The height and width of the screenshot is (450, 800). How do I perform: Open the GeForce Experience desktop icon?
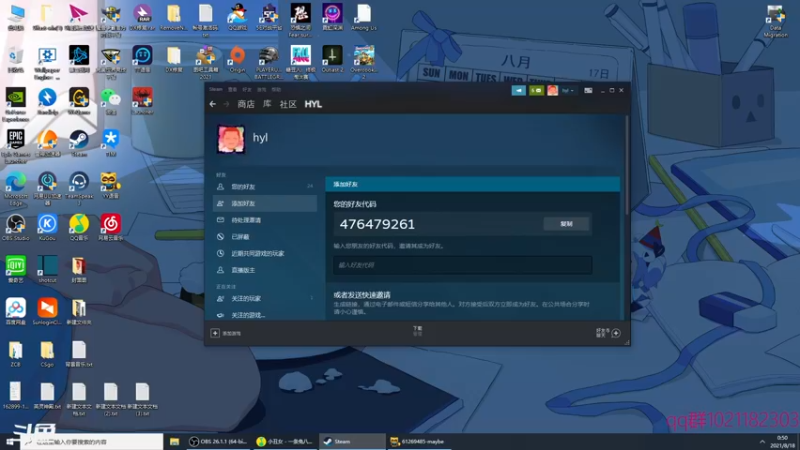pos(15,104)
